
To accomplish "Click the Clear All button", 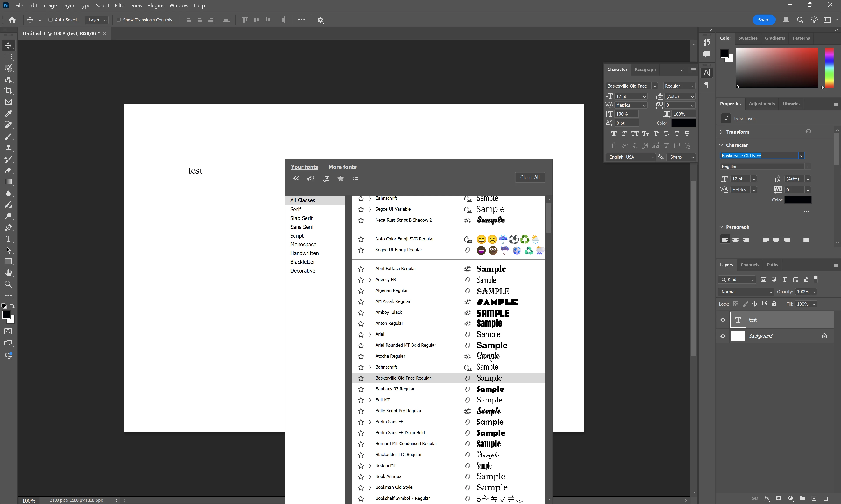I will pyautogui.click(x=530, y=177).
